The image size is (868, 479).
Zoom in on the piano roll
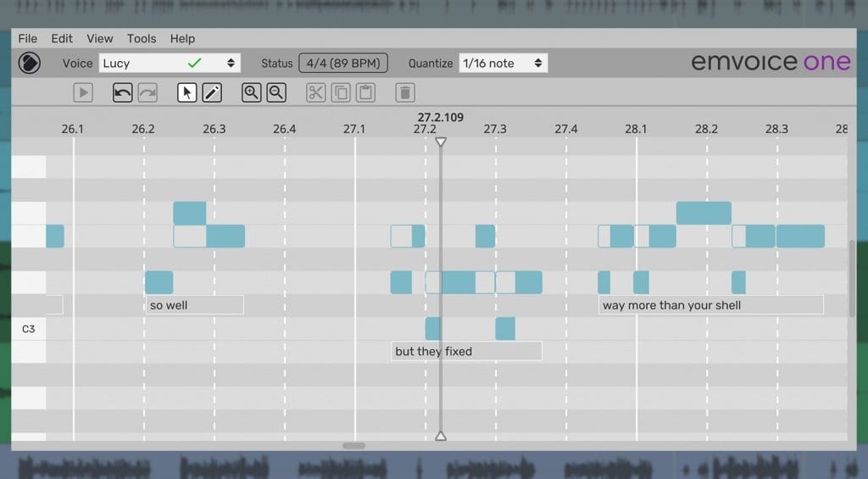(x=251, y=92)
